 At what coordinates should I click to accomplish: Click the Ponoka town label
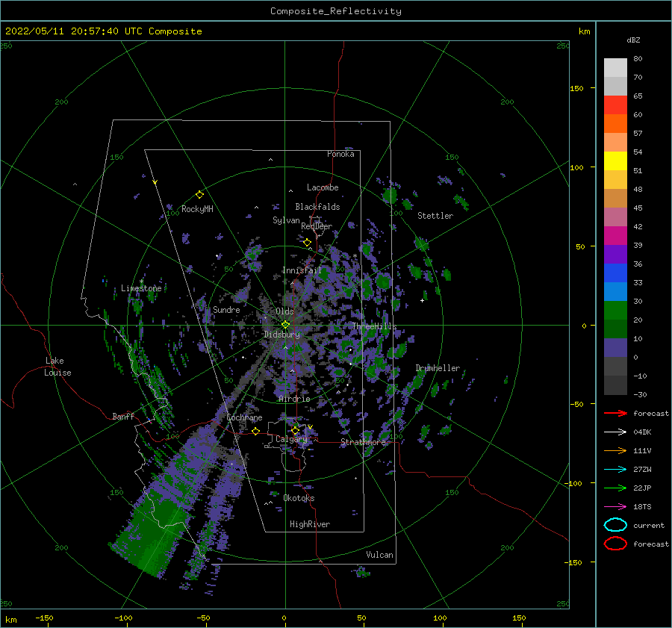click(x=340, y=154)
